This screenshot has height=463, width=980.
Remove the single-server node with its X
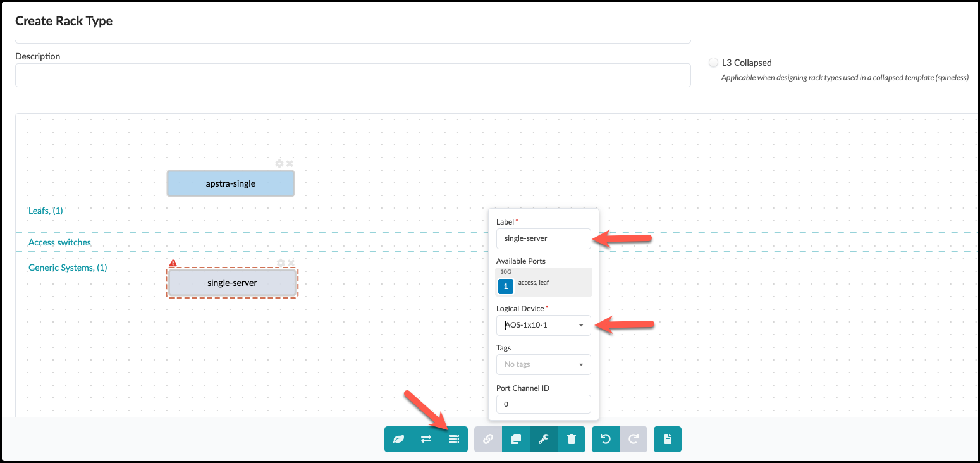[x=291, y=263]
